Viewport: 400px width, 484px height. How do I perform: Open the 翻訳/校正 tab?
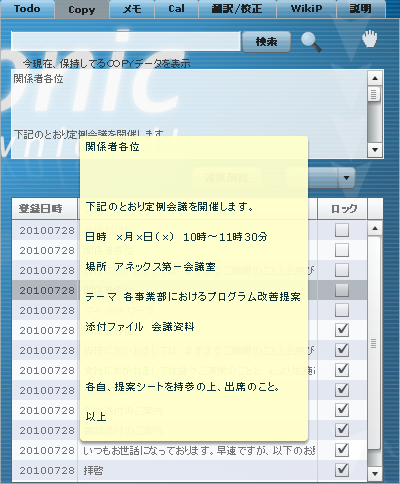click(x=237, y=9)
